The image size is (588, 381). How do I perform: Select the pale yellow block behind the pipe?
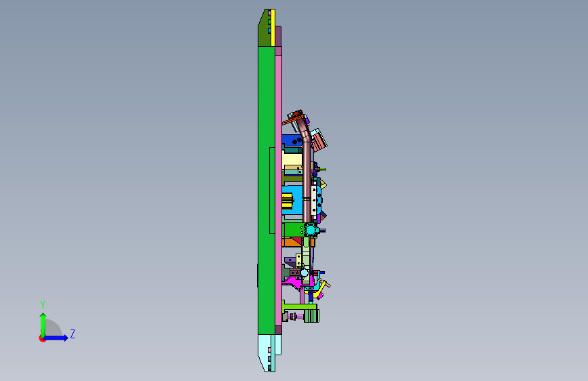coord(292,161)
